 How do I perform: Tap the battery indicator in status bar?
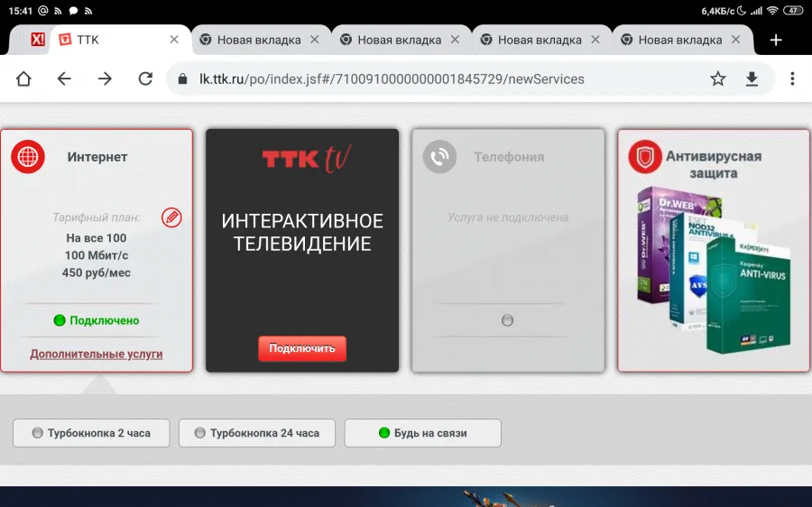tap(793, 10)
